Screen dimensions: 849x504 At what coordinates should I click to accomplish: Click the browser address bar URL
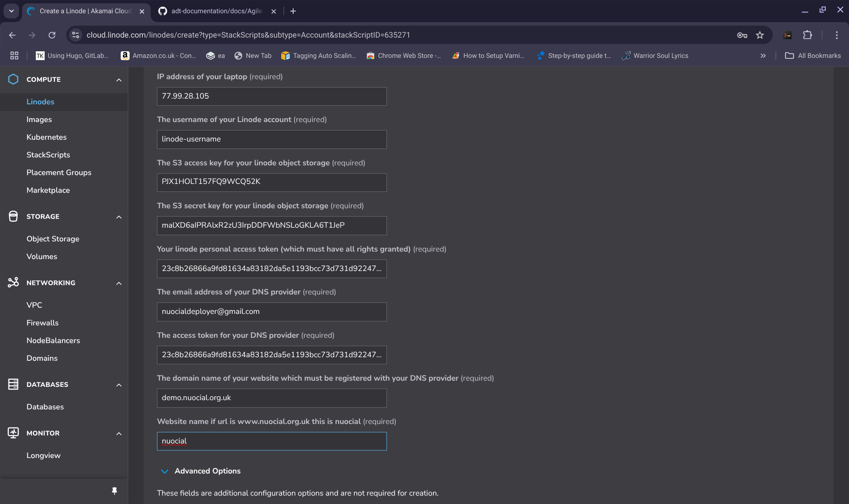coord(248,35)
